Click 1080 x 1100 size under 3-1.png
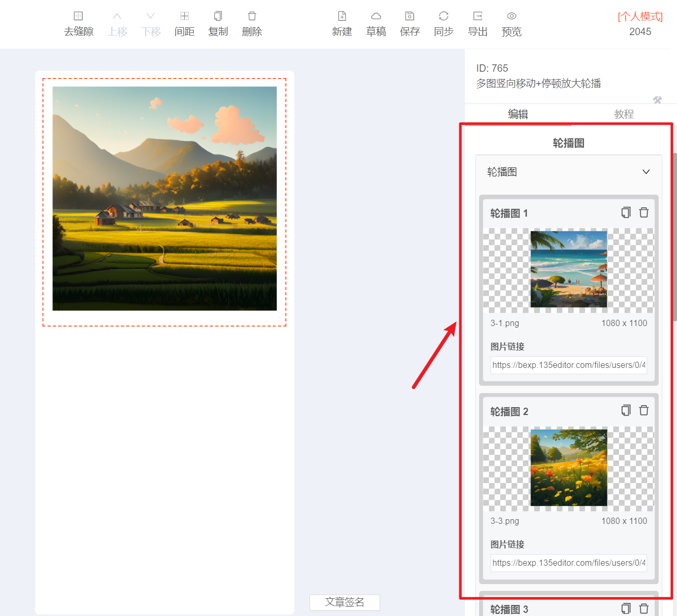 624,323
